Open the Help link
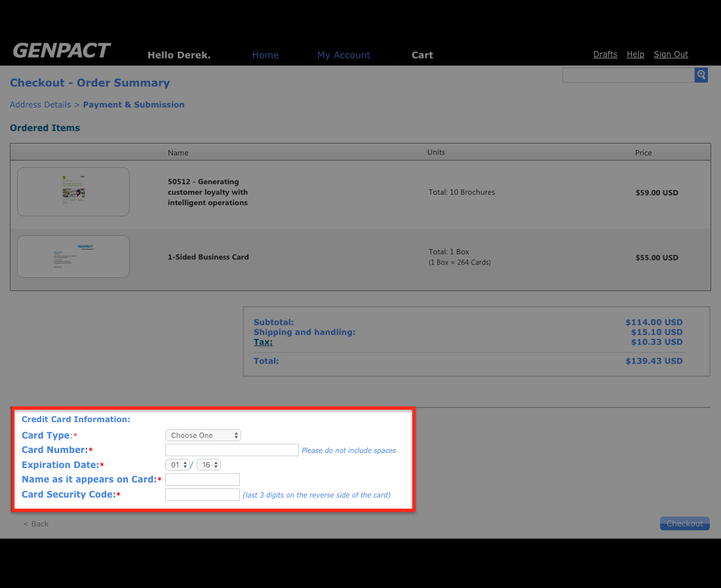Viewport: 721px width, 588px height. click(x=635, y=54)
